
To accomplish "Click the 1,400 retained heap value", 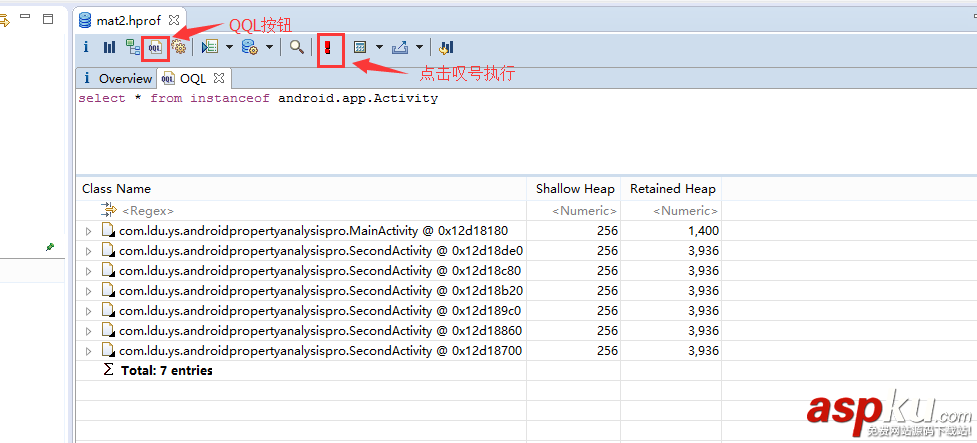I will point(703,231).
